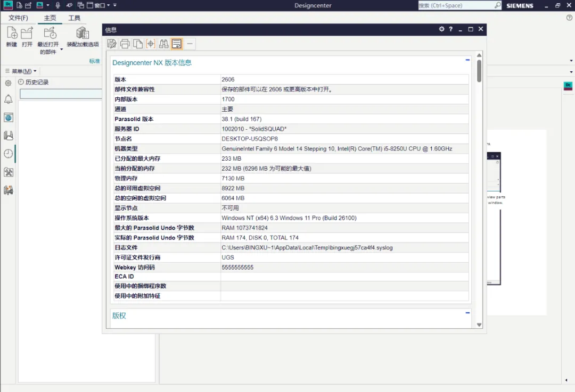Click the binoculars find icon in 信息 toolbar

coord(163,44)
